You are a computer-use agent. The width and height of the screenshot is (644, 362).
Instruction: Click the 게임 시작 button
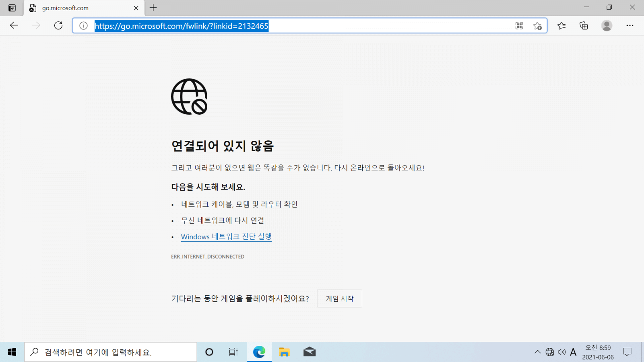tap(339, 298)
